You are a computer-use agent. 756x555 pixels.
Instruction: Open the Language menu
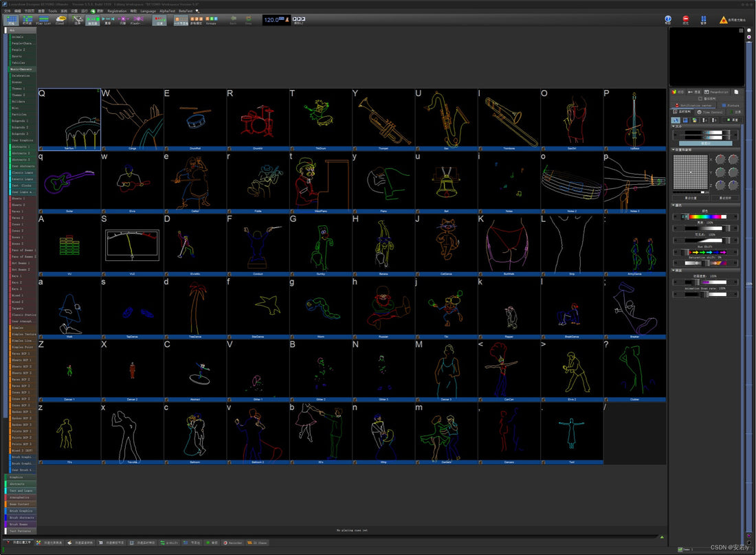[148, 10]
